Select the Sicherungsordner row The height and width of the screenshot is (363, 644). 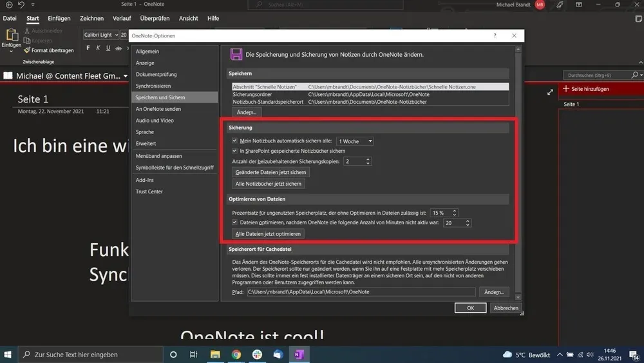point(370,95)
